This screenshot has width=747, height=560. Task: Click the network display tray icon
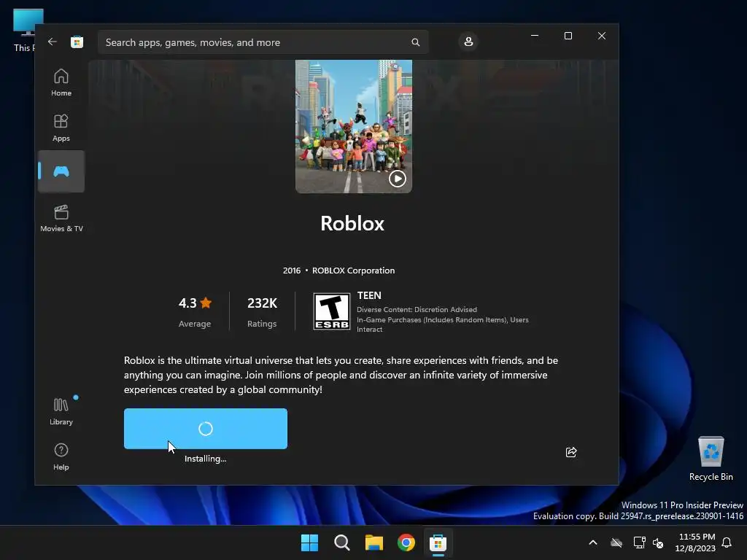tap(639, 542)
